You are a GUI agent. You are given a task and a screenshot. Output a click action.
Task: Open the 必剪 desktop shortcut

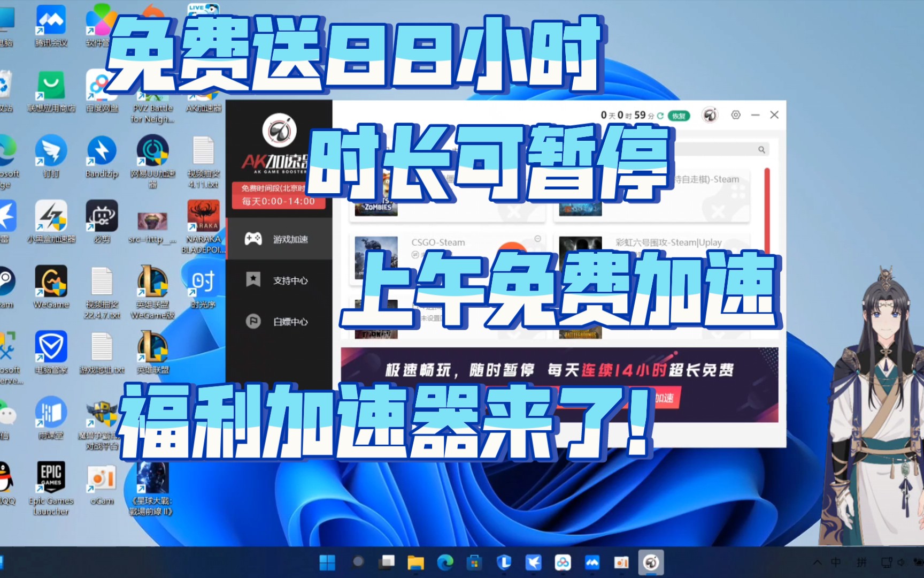click(x=102, y=222)
